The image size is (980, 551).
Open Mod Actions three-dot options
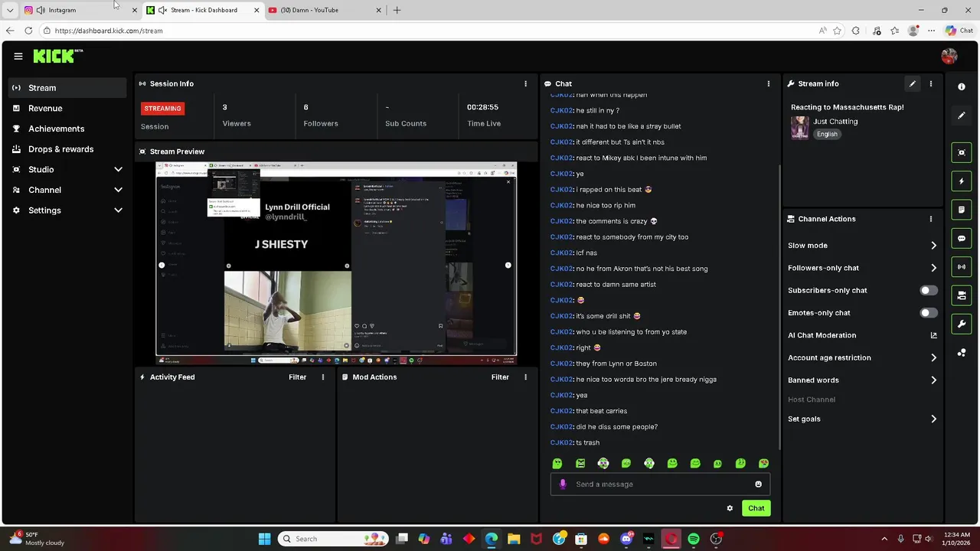tap(525, 377)
